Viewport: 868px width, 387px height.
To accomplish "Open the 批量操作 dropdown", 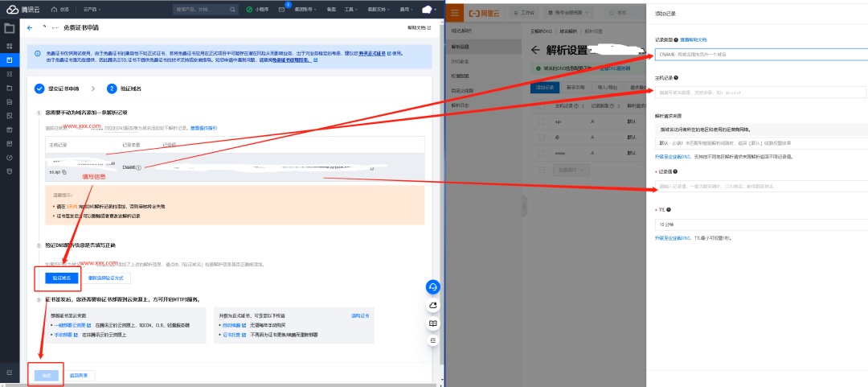I will [x=571, y=169].
